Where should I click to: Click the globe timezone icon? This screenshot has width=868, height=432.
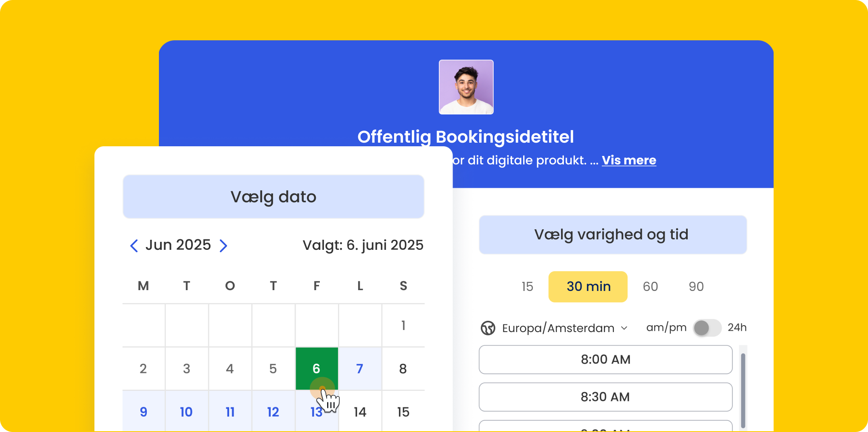coord(488,328)
